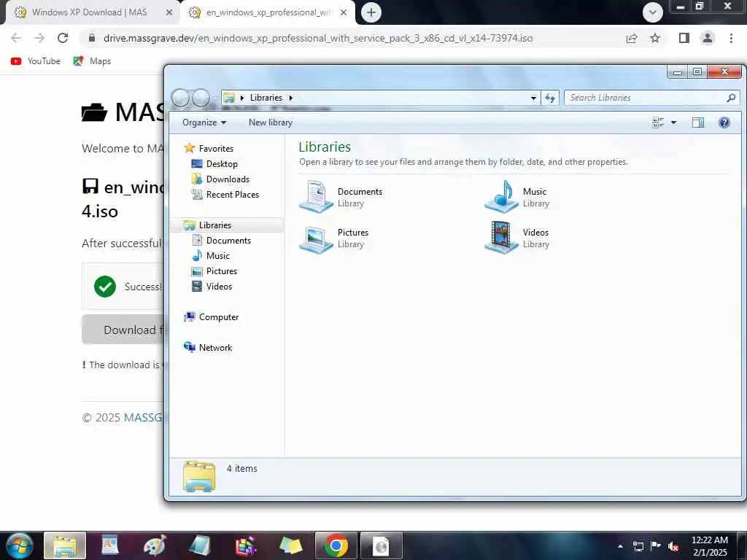
Task: Toggle the preview pane
Action: [x=698, y=122]
